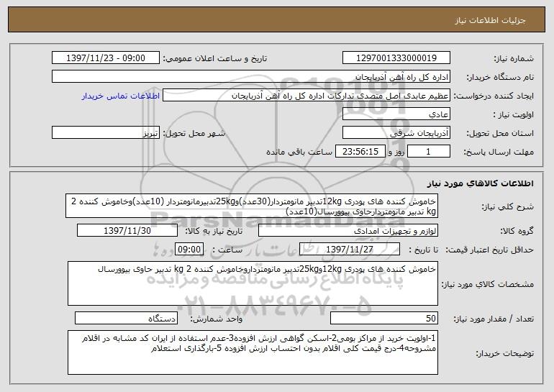
Task: Click the need number field 1297001333000019
Action: pos(396,58)
